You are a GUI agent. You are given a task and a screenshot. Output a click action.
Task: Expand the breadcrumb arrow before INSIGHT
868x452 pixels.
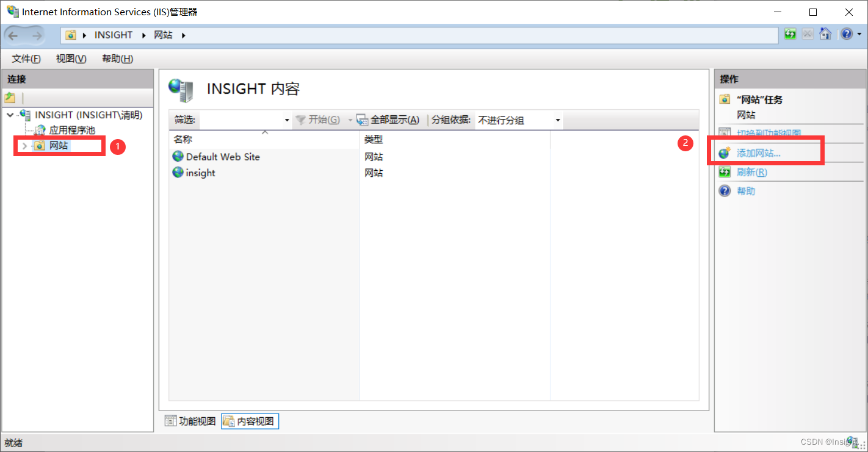click(x=84, y=35)
